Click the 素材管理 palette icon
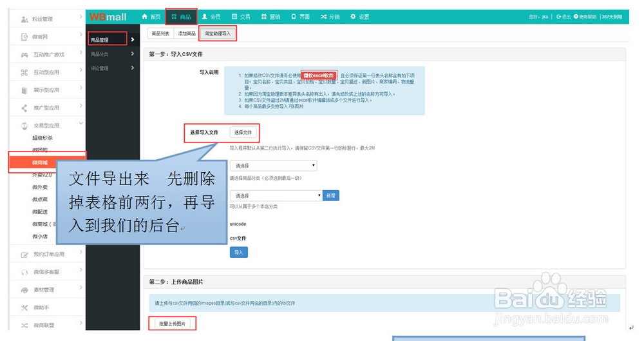 (24, 290)
